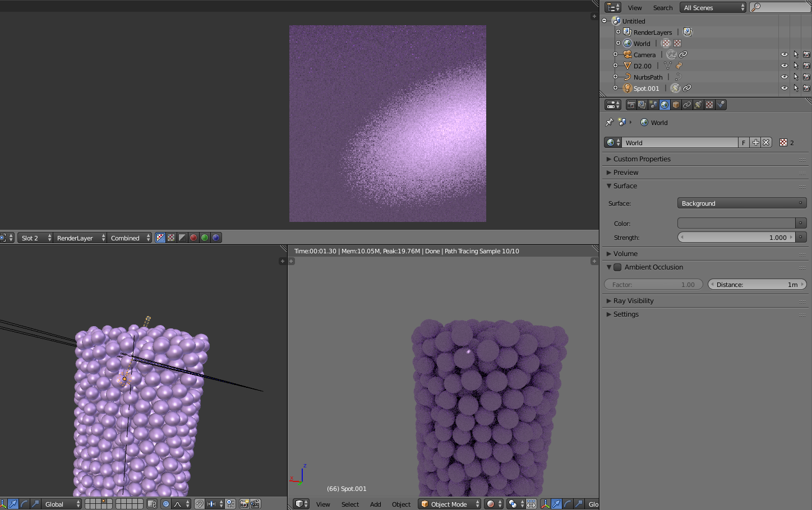
Task: Toggle snap magnet in left viewport header
Action: [199, 504]
